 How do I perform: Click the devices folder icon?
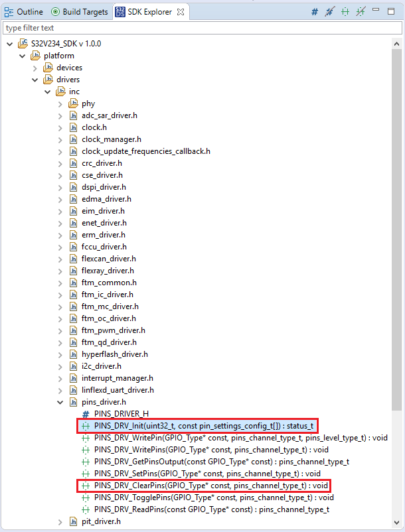[x=48, y=67]
